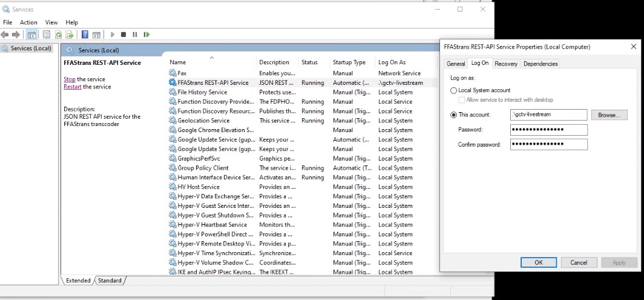This screenshot has width=644, height=300.
Task: Toggle the Show/Hide Console Tree toolbar icon
Action: [31, 35]
